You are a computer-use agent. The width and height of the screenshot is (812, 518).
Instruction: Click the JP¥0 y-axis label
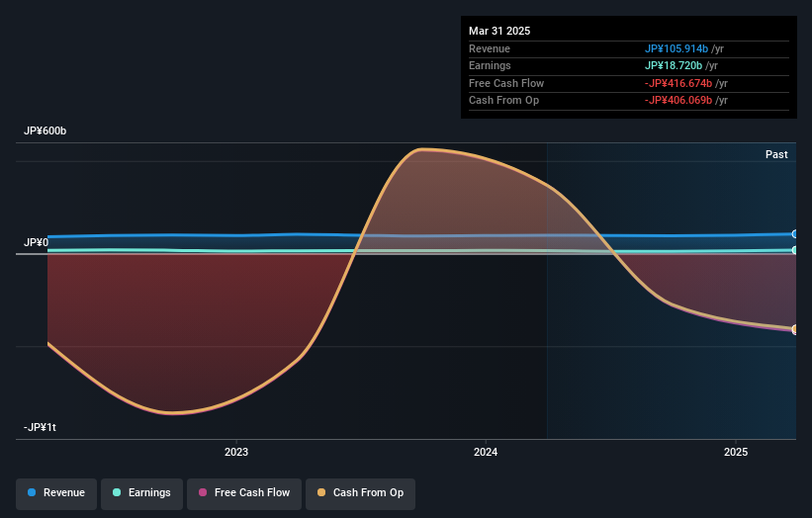37,243
